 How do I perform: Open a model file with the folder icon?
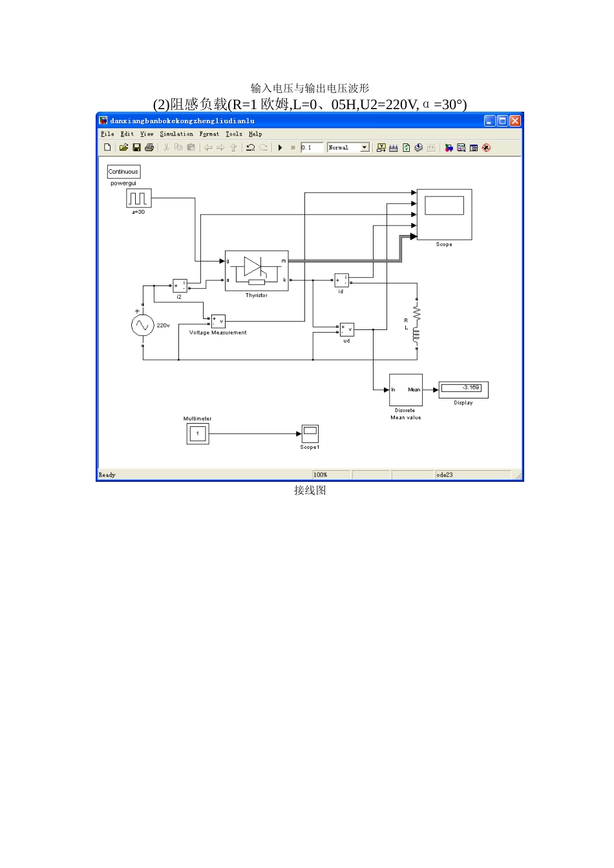pyautogui.click(x=123, y=148)
